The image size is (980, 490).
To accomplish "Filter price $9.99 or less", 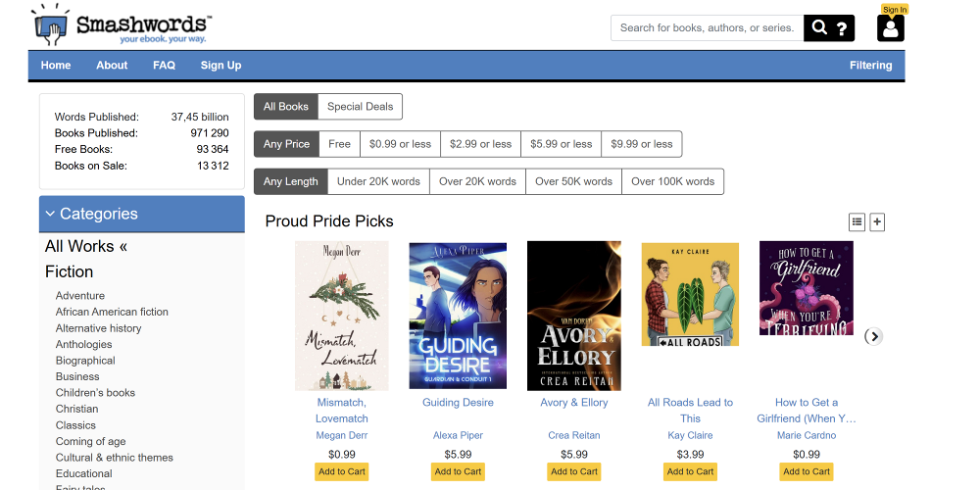I will [642, 144].
